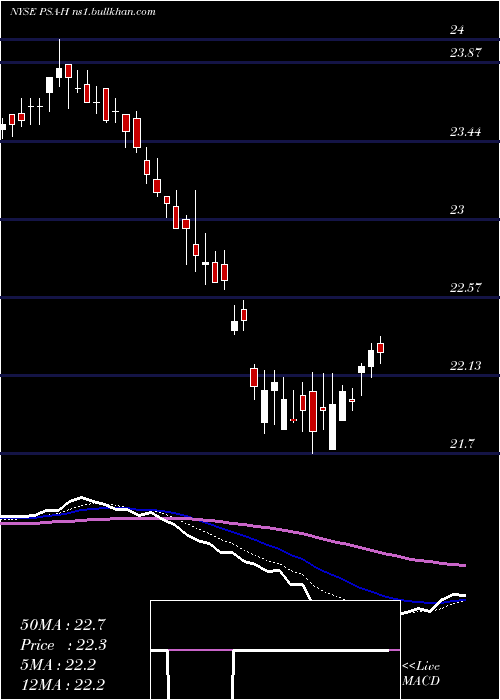
Task: Click the 22.57 price axis label
Action: point(466,288)
